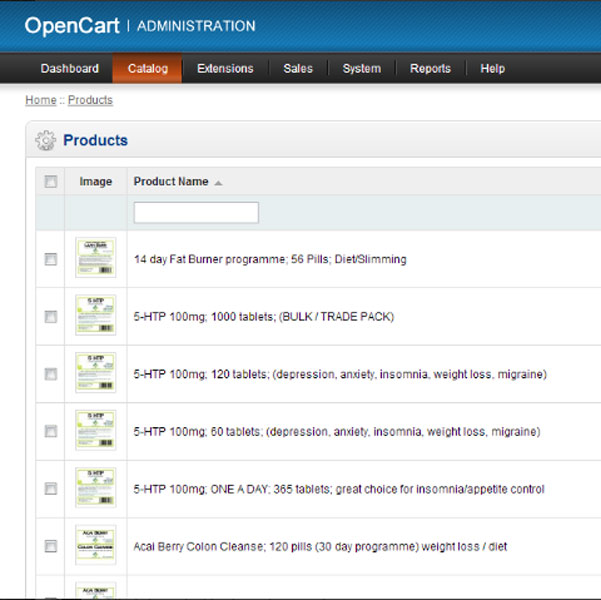
Task: Tick the 5-HTP 1000 tablets row checkbox
Action: [x=51, y=316]
